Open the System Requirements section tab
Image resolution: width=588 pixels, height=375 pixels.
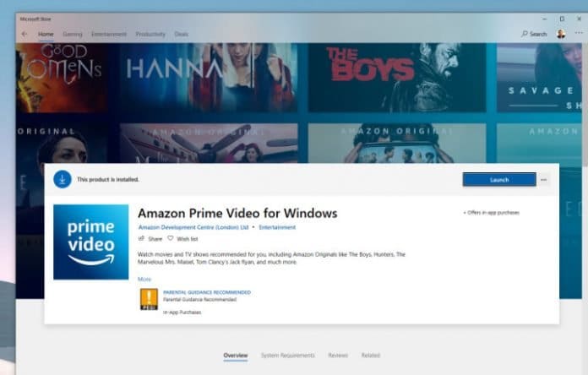(287, 356)
